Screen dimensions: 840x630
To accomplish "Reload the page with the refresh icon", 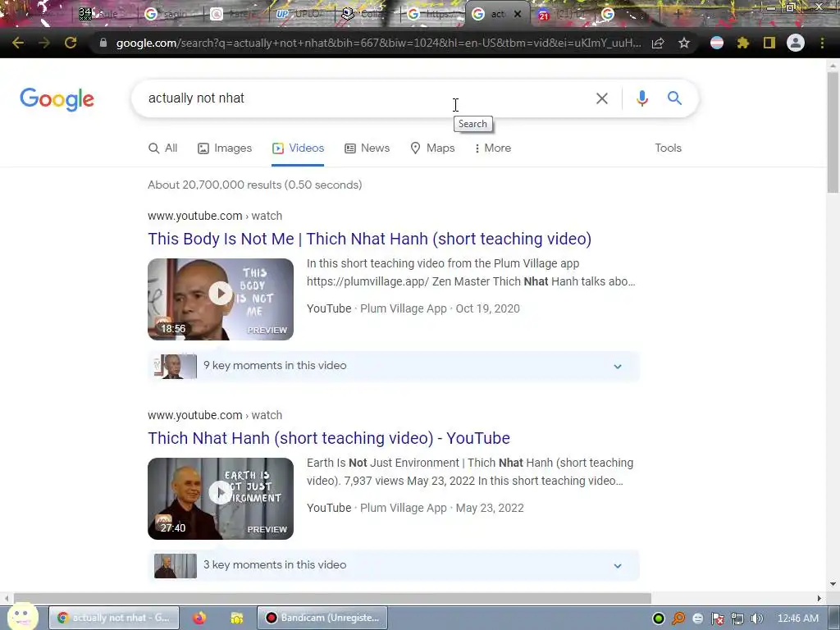I will click(71, 43).
